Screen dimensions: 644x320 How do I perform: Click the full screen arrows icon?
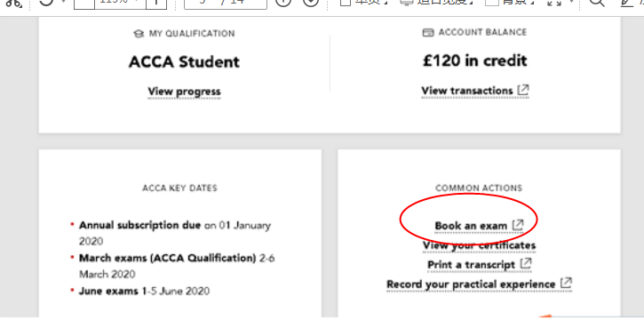[554, 3]
